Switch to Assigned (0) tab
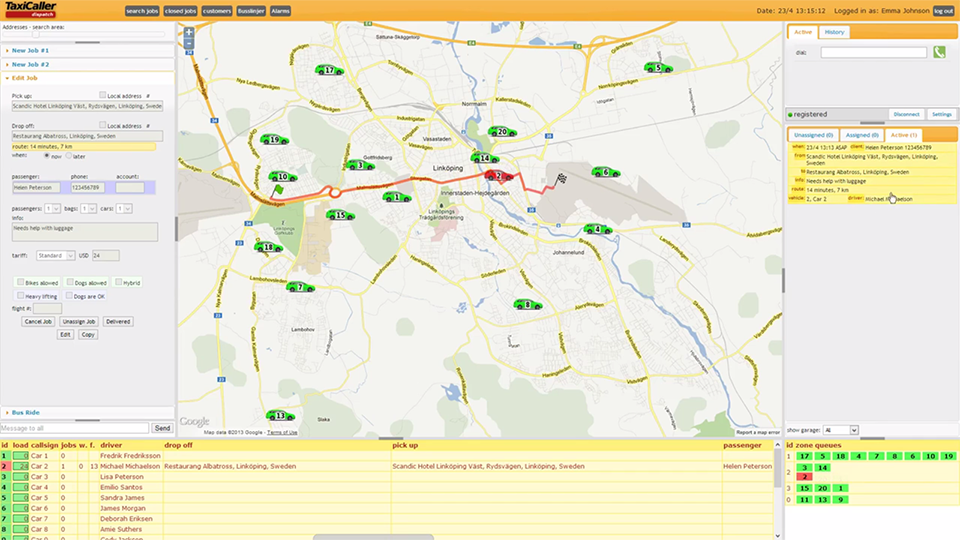Image resolution: width=960 pixels, height=540 pixels. pos(862,135)
